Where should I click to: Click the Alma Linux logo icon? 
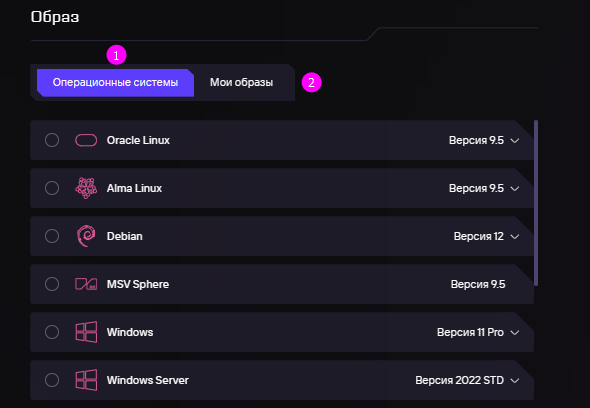pyautogui.click(x=86, y=188)
